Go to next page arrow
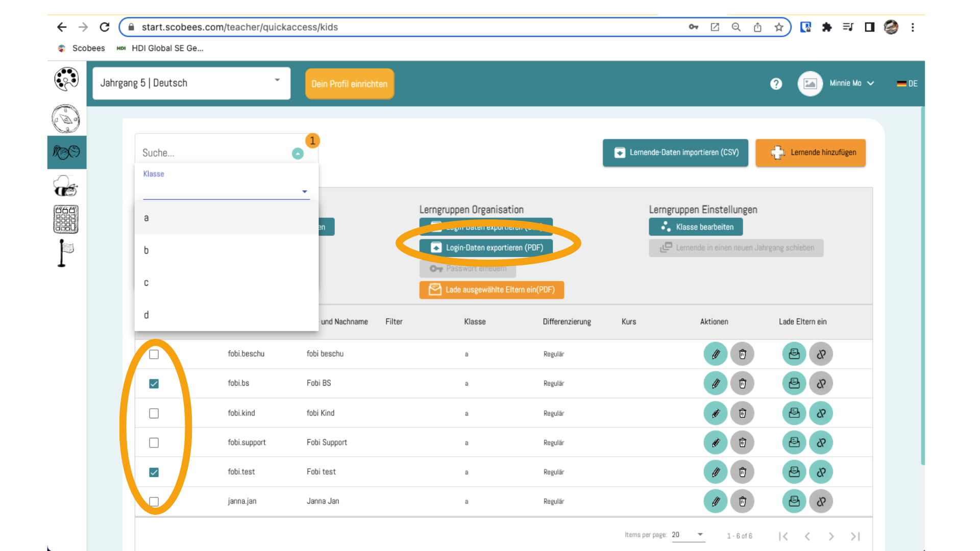This screenshot has width=980, height=551. [831, 536]
